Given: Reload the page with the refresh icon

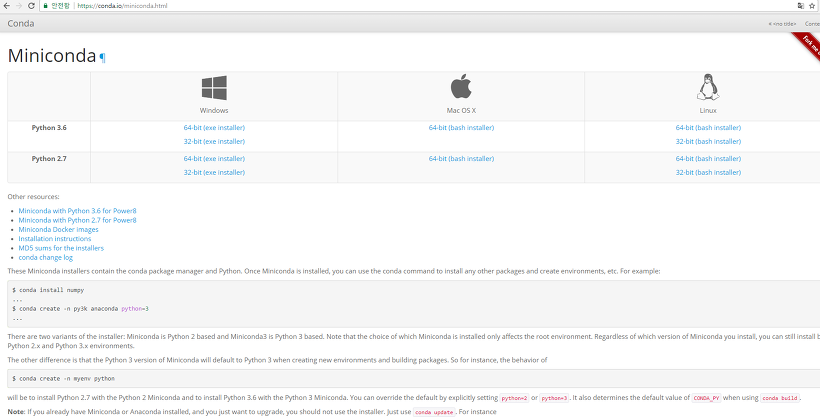Looking at the screenshot, I should coord(31,6).
